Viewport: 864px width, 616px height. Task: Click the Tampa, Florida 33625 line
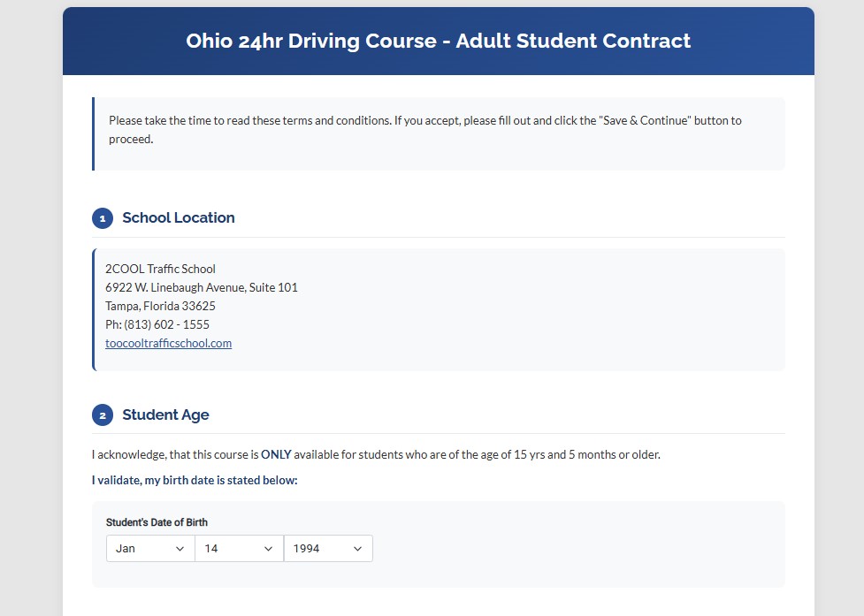coord(160,306)
